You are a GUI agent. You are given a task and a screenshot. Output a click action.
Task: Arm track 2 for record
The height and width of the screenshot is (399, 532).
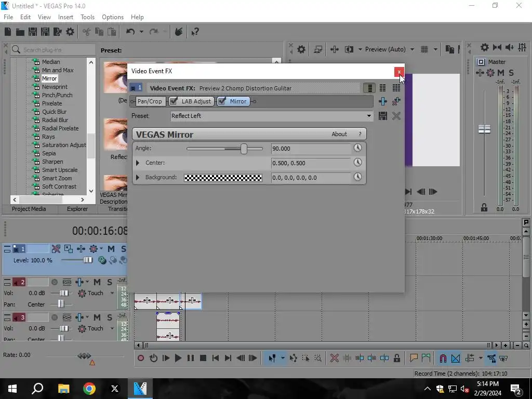54,282
